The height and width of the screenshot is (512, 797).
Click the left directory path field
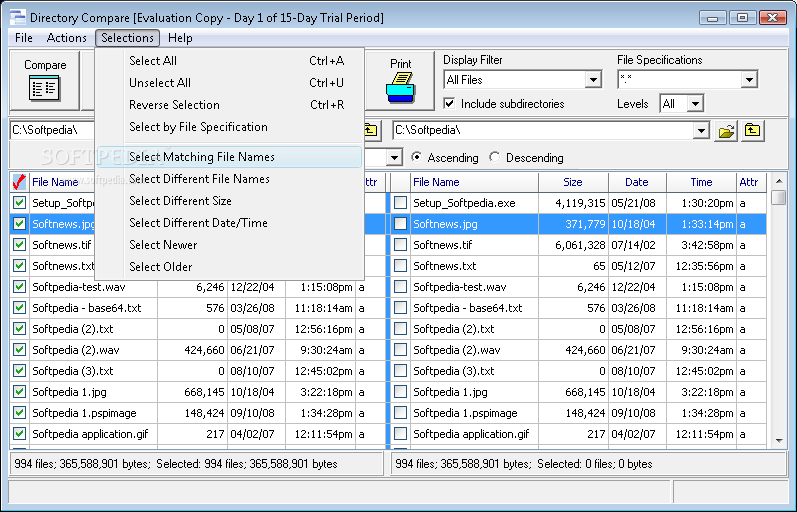click(52, 130)
